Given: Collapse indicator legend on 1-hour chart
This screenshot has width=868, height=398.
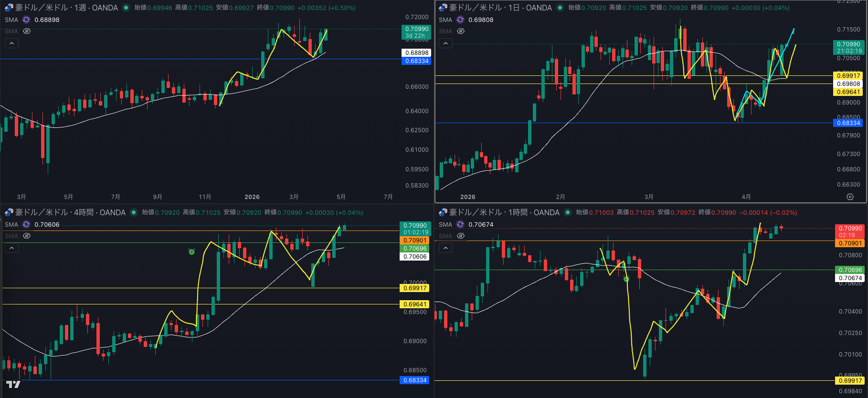Looking at the screenshot, I should (x=445, y=248).
